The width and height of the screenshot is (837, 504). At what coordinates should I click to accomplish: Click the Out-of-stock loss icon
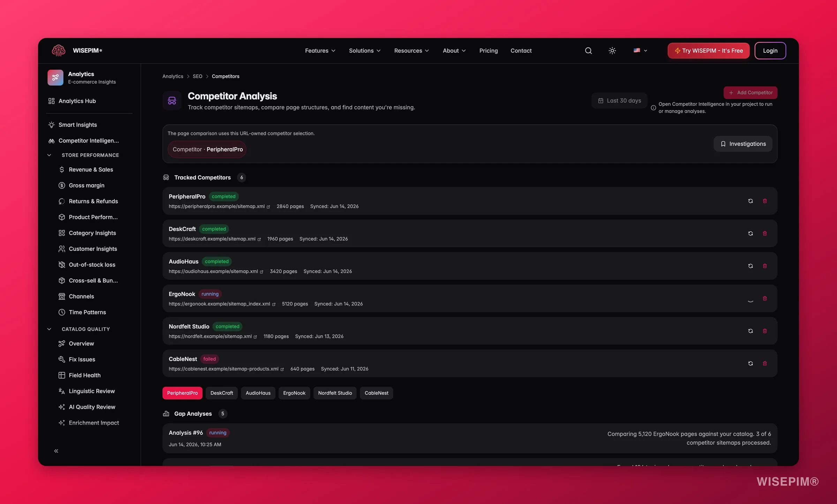pyautogui.click(x=62, y=265)
